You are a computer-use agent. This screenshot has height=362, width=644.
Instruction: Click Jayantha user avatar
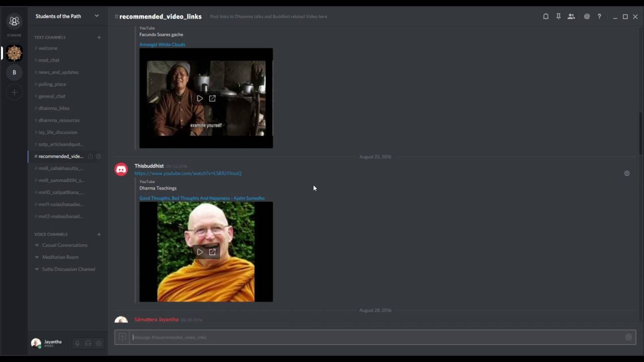coord(36,343)
